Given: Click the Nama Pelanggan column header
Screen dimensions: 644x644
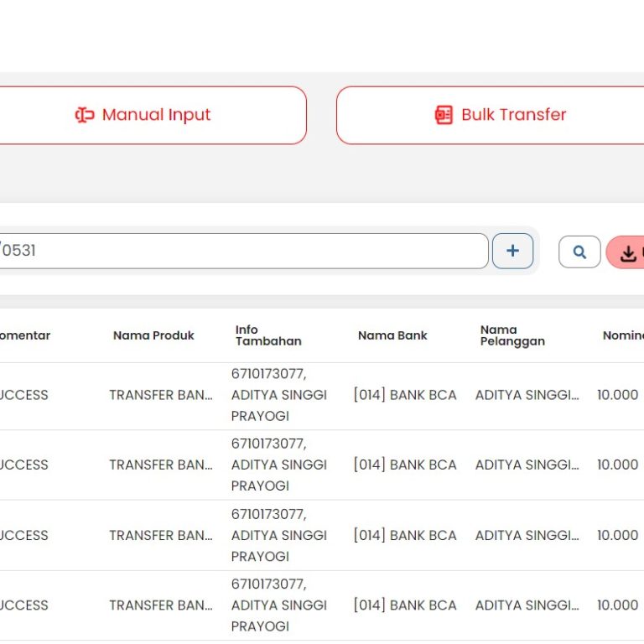Looking at the screenshot, I should coord(512,335).
